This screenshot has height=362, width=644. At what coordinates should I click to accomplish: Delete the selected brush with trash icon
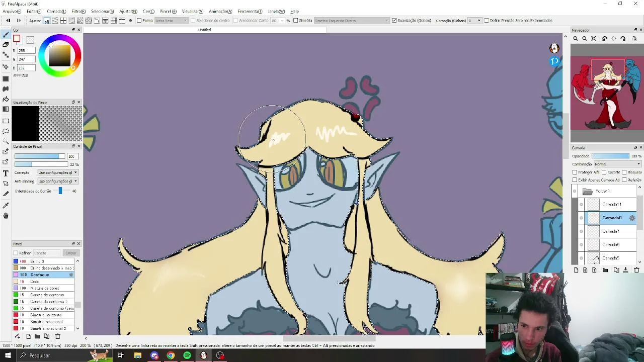57,336
